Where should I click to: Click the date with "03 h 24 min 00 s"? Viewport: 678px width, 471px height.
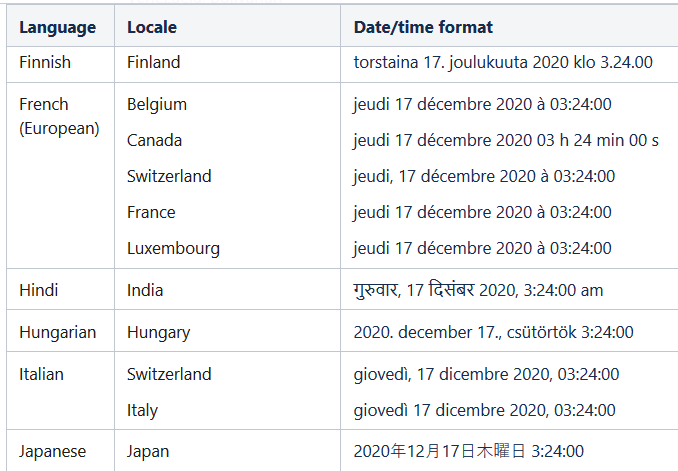(506, 140)
